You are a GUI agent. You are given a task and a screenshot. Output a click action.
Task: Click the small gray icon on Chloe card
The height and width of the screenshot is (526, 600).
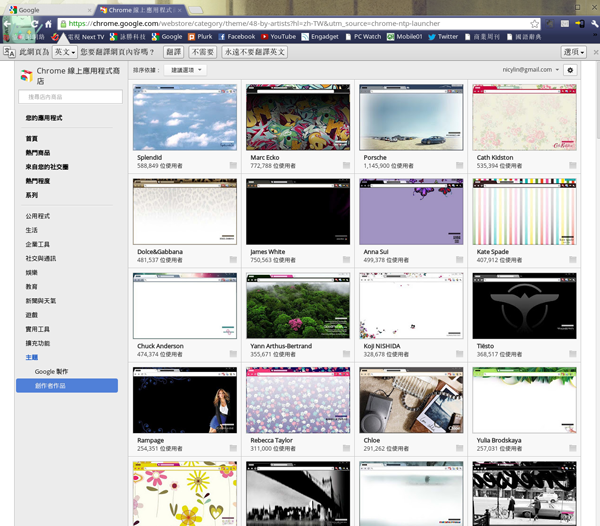click(460, 448)
